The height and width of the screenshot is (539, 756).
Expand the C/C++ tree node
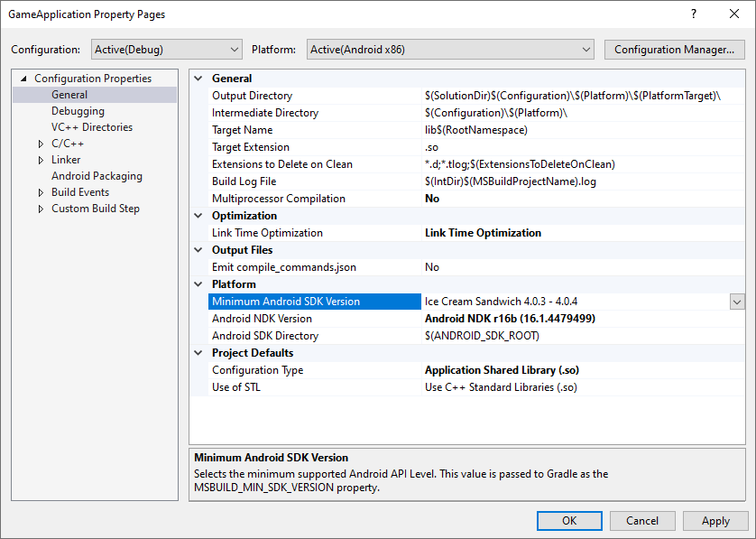[x=41, y=144]
